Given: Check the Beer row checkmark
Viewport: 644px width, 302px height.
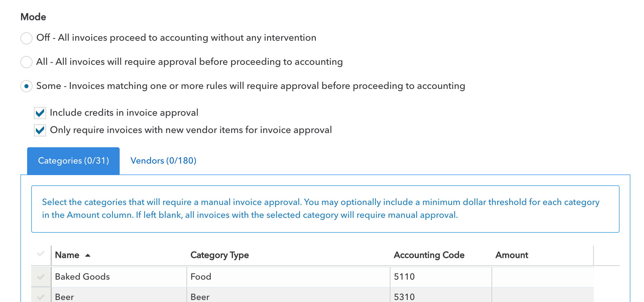Looking at the screenshot, I should click(x=41, y=297).
